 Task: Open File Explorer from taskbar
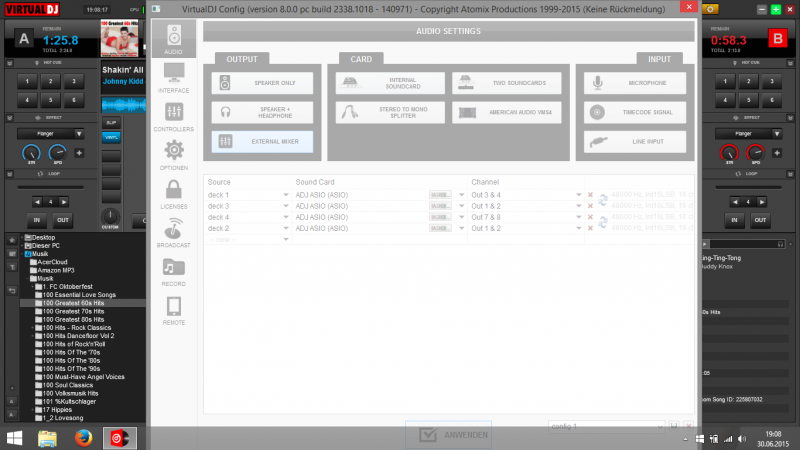[x=47, y=438]
